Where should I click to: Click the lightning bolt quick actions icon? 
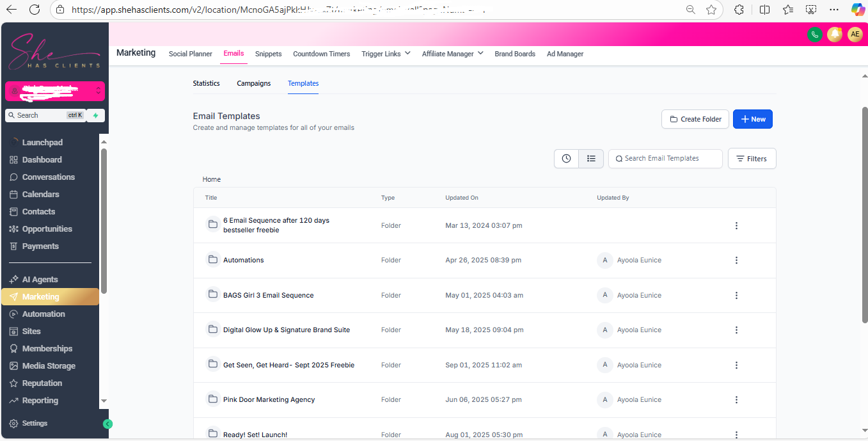[x=96, y=115]
